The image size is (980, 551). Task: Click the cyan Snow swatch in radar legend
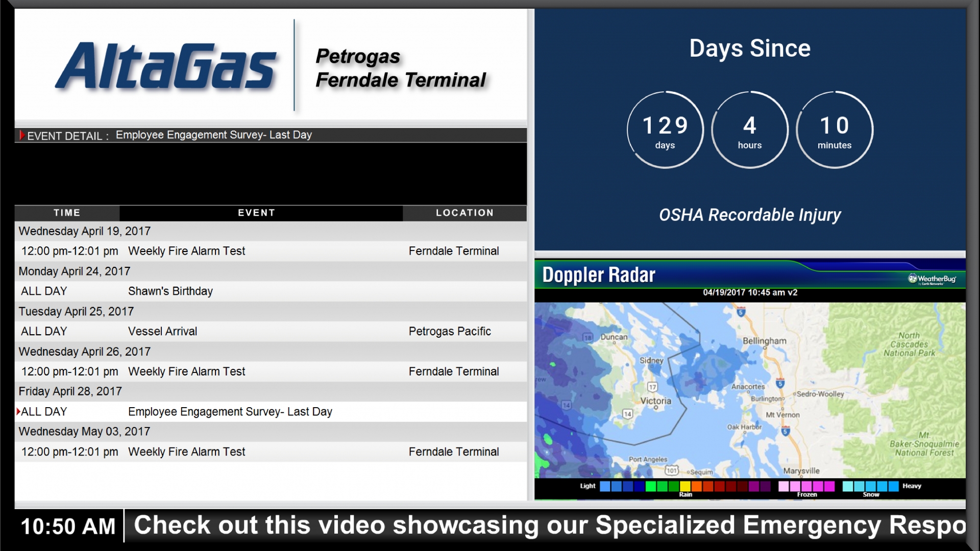[848, 486]
